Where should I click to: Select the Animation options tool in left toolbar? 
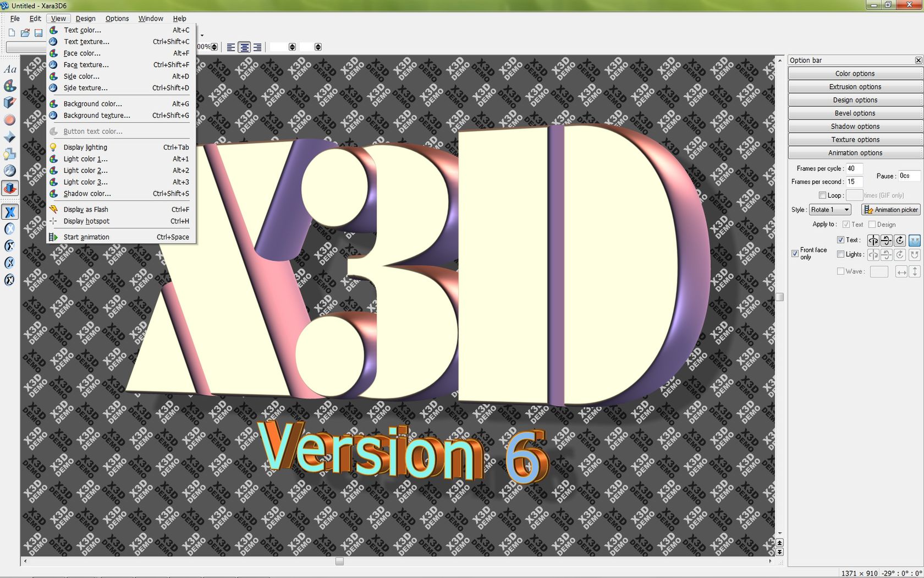pyautogui.click(x=10, y=188)
